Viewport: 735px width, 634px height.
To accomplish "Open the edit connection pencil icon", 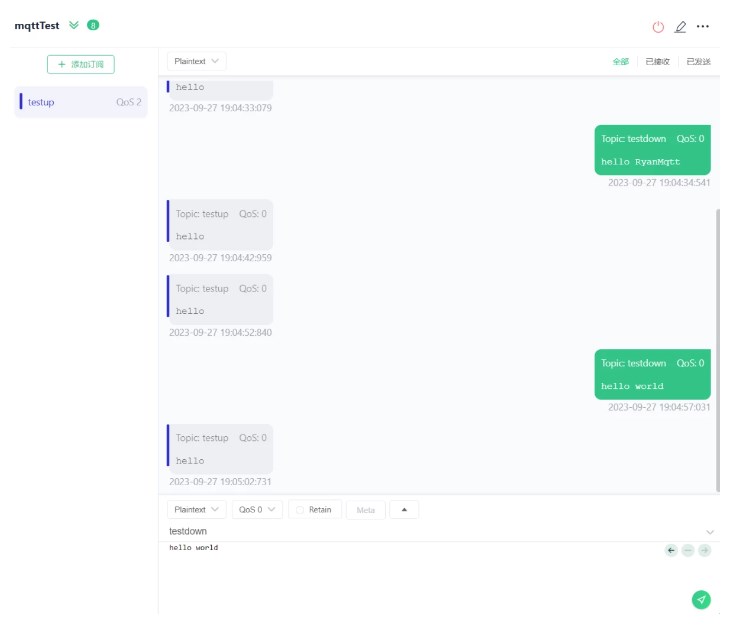I will pyautogui.click(x=680, y=27).
